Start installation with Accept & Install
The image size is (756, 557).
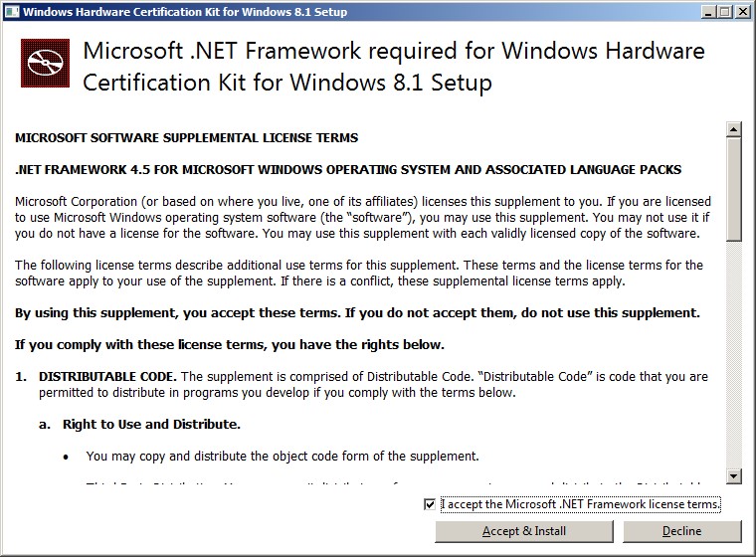pos(524,531)
